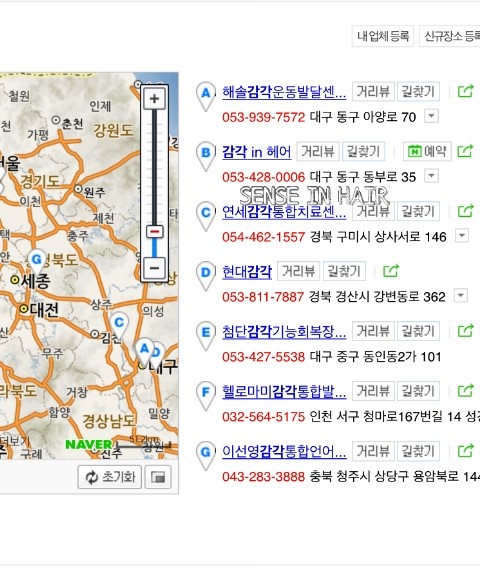Click the NAVER logo on the map
The height and width of the screenshot is (569, 480).
click(89, 444)
